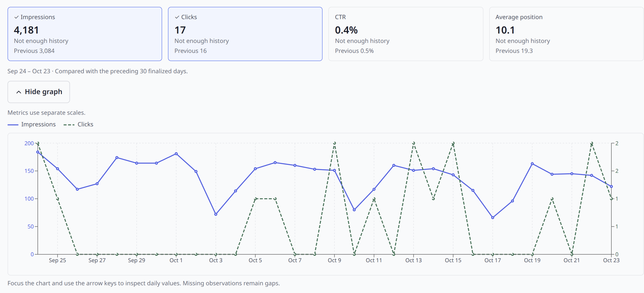Click the 50 impressions axis value
Viewport: 644px width, 293px height.
click(31, 226)
